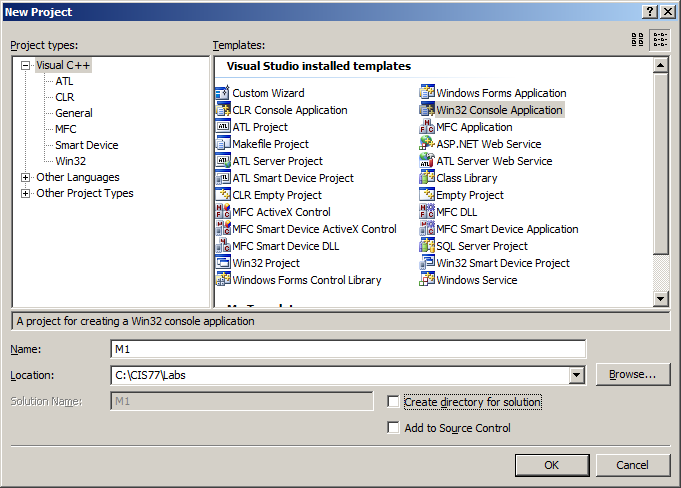Pick the ATL Project template icon
The width and height of the screenshot is (681, 488).
pyautogui.click(x=223, y=127)
